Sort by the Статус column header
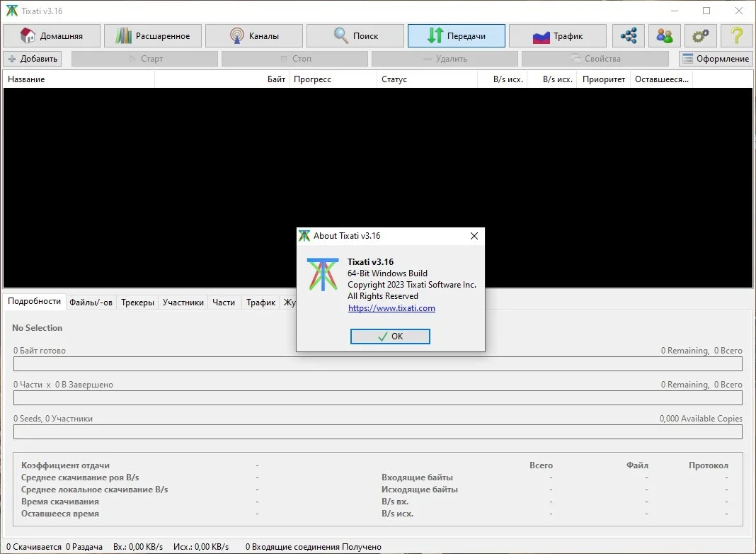 tap(427, 79)
